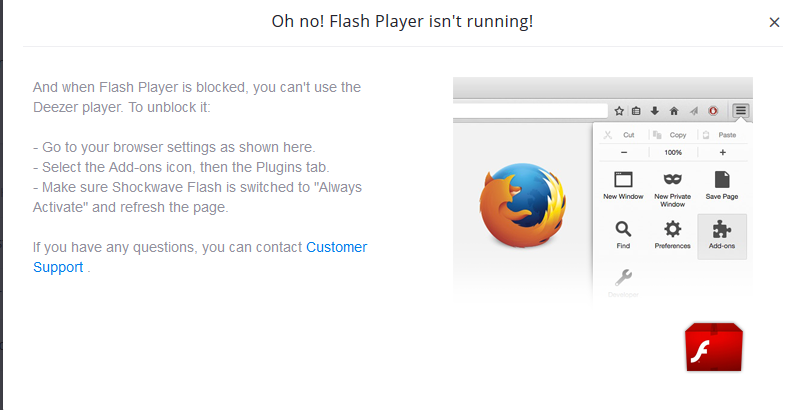Click the home icon in toolbar
The height and width of the screenshot is (410, 799).
pyautogui.click(x=674, y=111)
